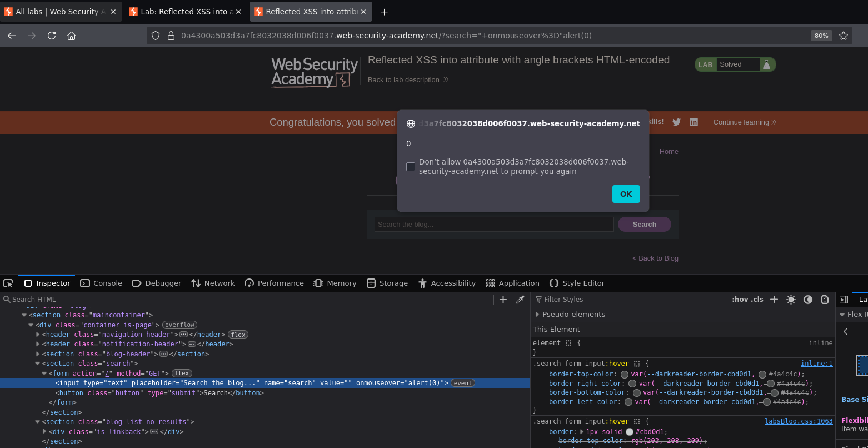The width and height of the screenshot is (868, 448).
Task: Pick color from page with eyedropper
Action: pos(520,300)
